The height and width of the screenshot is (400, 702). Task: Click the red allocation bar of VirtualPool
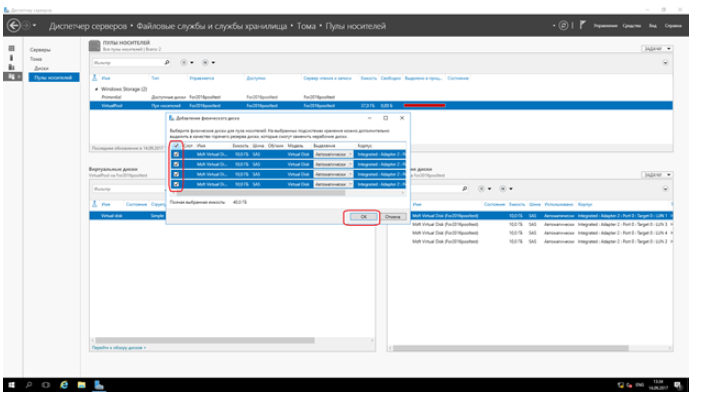[x=424, y=106]
